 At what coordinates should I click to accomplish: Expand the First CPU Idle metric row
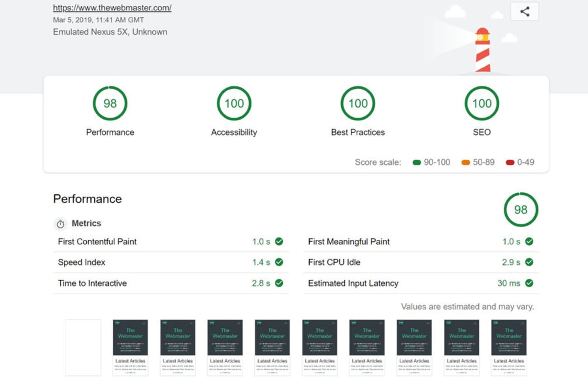point(421,262)
